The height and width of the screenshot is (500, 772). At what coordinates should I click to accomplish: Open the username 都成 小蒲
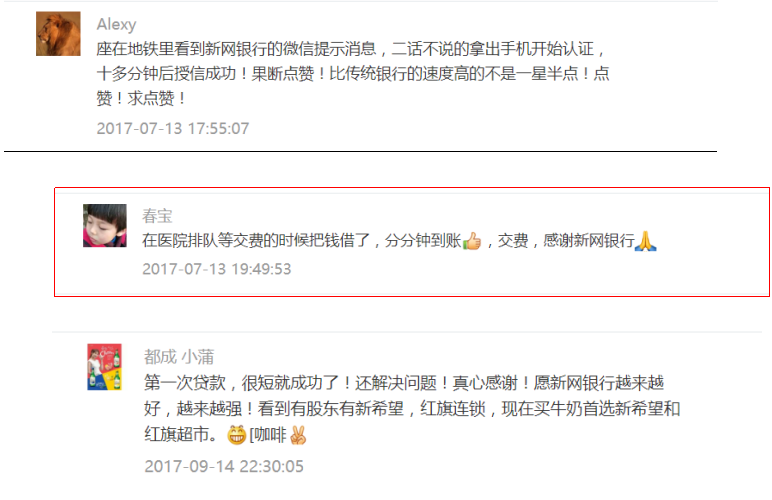pos(179,356)
